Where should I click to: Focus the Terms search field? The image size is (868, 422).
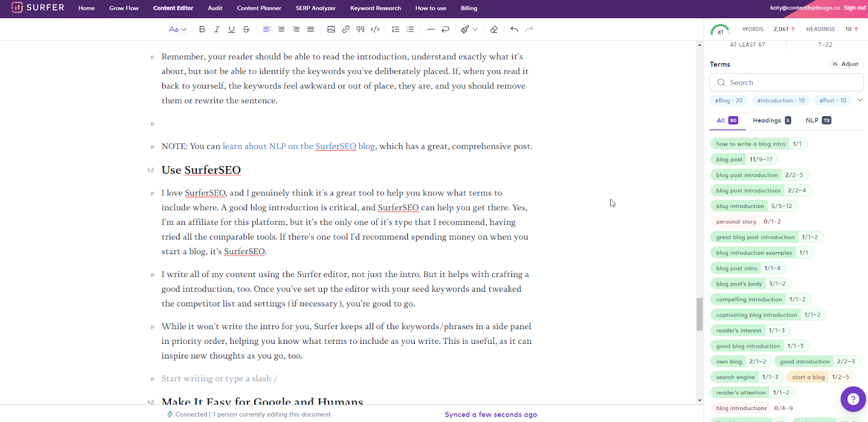tap(787, 83)
